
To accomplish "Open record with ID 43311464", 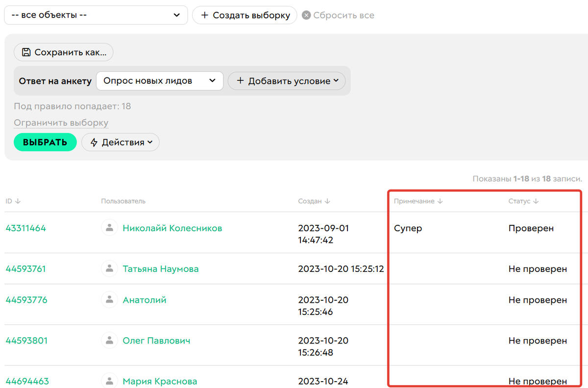I will coord(26,227).
